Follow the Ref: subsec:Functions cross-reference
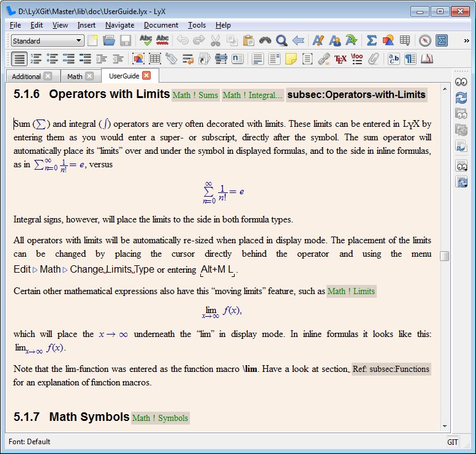The width and height of the screenshot is (476, 454). pos(391,369)
